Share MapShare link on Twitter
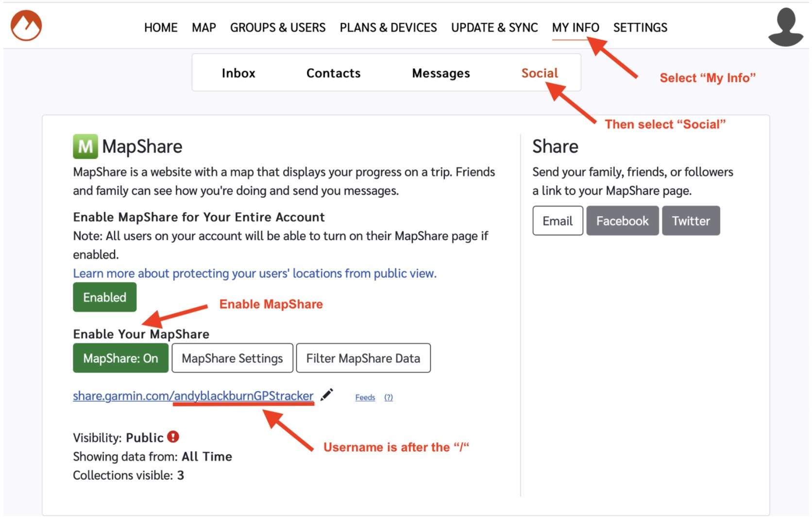812x519 pixels. (x=691, y=221)
